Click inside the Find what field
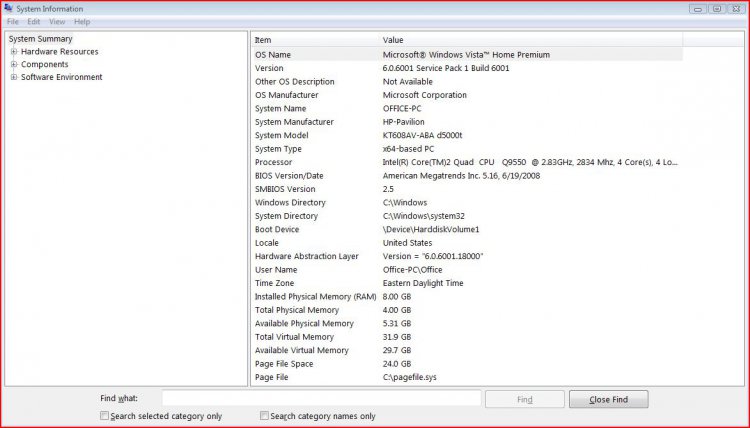Viewport: 750px width, 428px height. click(321, 398)
